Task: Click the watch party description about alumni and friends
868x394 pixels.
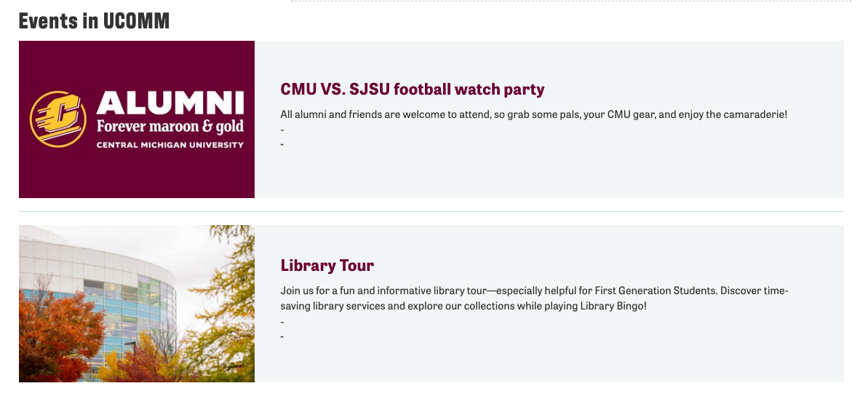Action: point(533,114)
